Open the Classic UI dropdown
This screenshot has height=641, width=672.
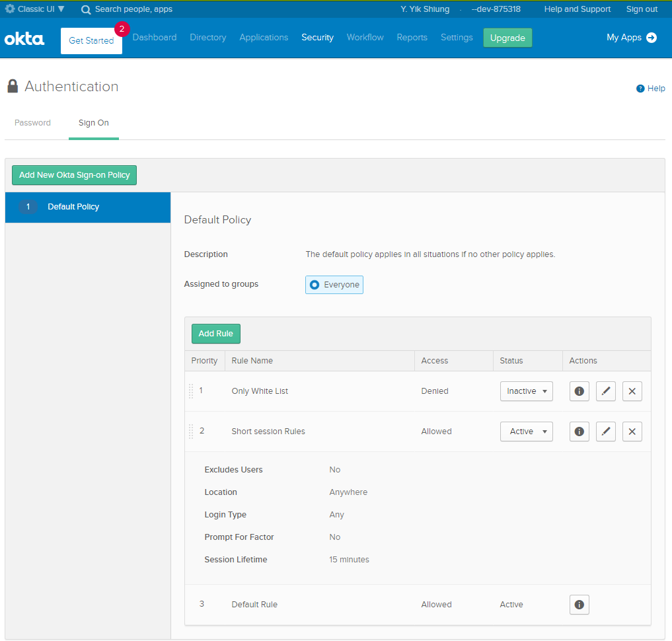[35, 9]
